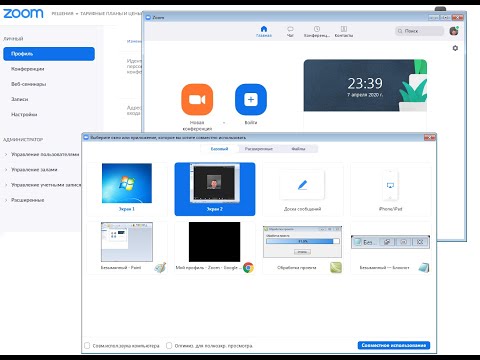Select the Экран 1 thumbnail
The width and height of the screenshot is (480, 360).
click(x=127, y=183)
